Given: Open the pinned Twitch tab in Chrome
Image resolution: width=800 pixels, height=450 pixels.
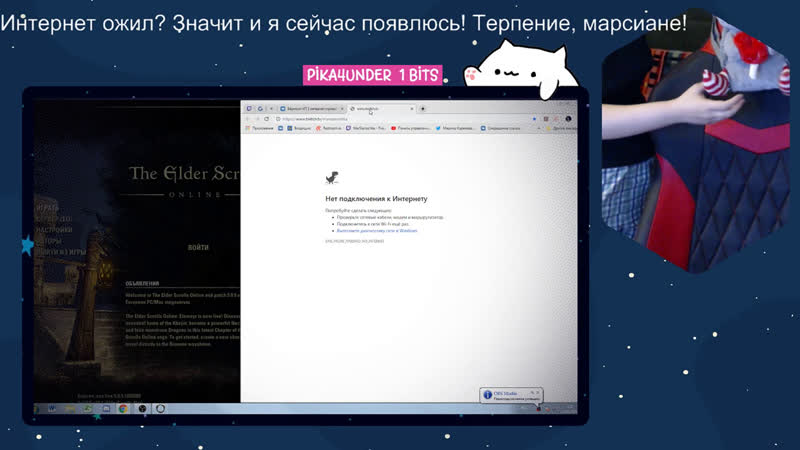Looking at the screenshot, I should [249, 109].
